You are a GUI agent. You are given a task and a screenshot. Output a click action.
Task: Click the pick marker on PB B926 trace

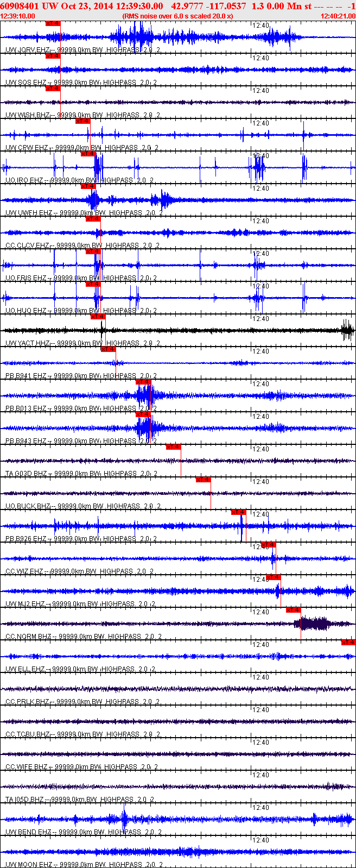(x=238, y=512)
